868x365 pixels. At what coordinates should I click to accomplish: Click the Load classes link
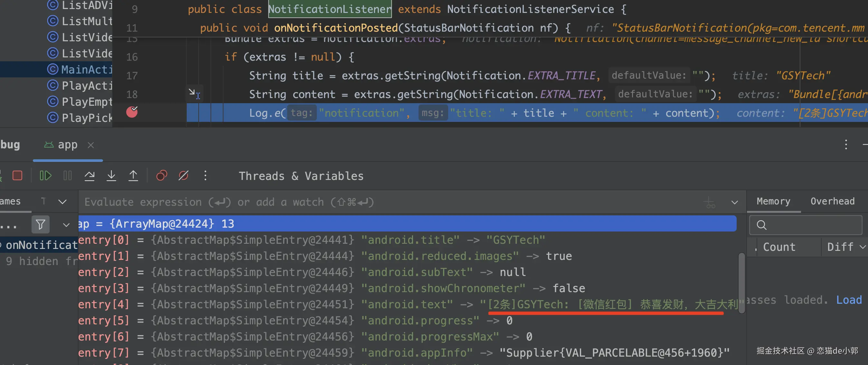pyautogui.click(x=849, y=300)
